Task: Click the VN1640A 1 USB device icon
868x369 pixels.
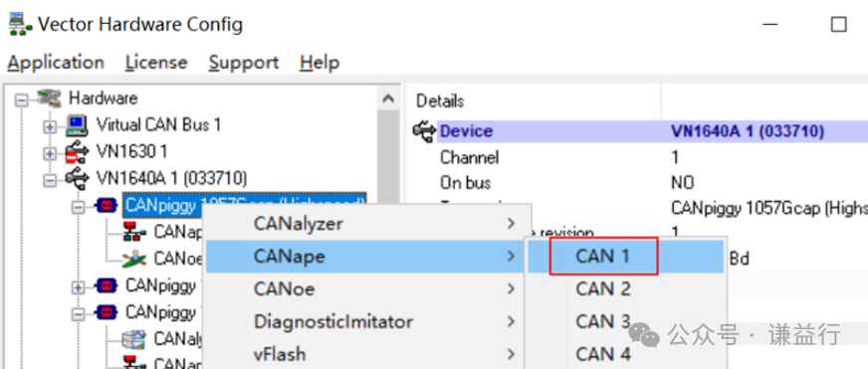Action: pos(76,179)
